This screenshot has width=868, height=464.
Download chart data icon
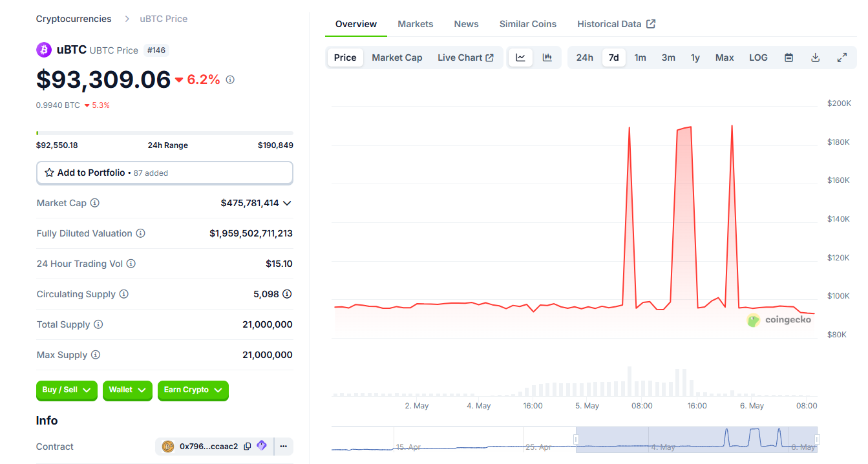click(x=816, y=58)
